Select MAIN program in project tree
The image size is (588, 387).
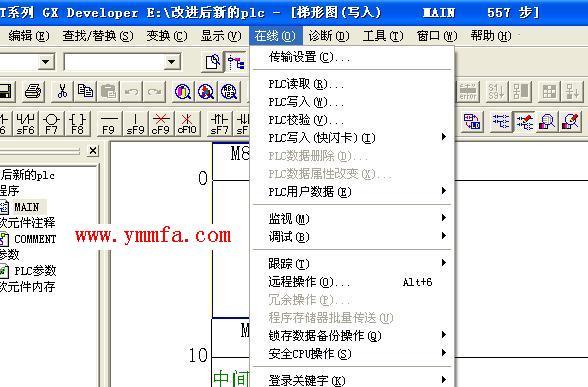(26, 207)
